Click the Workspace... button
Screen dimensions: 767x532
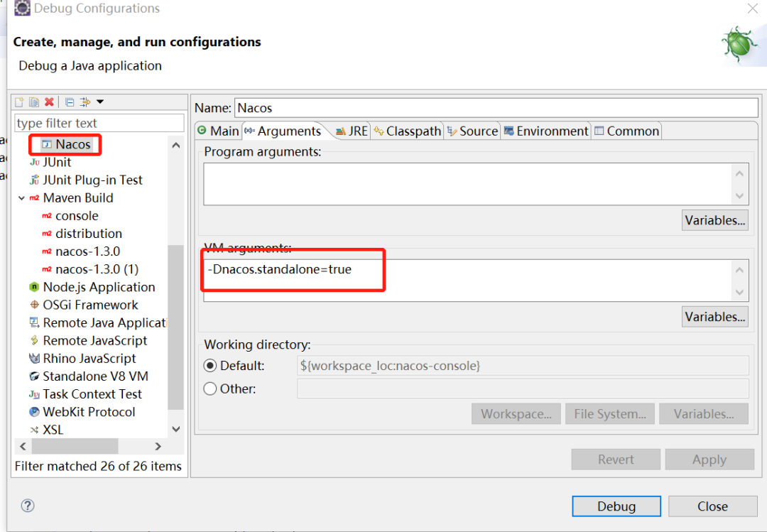pos(516,414)
